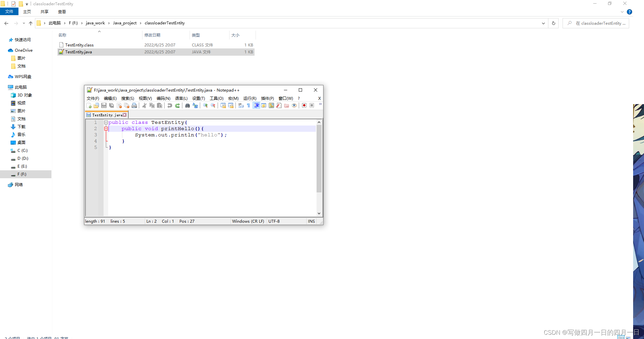Toggle show all characters (pilcrow) icon
644x339 pixels.
(x=248, y=105)
